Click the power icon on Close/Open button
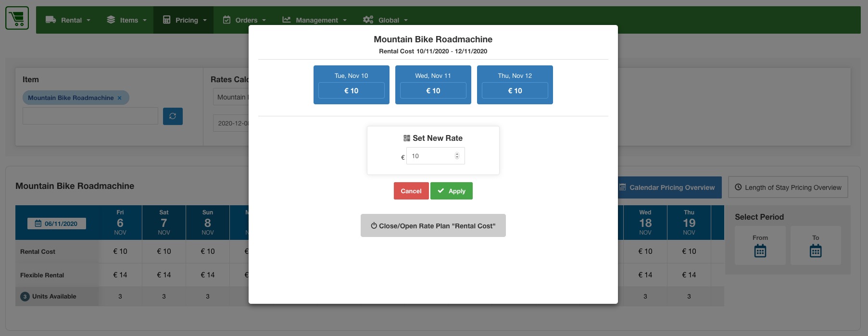The width and height of the screenshot is (868, 336). (x=374, y=226)
